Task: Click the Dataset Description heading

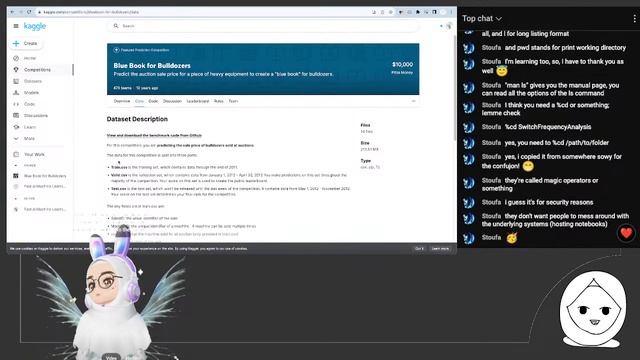Action: (137, 119)
